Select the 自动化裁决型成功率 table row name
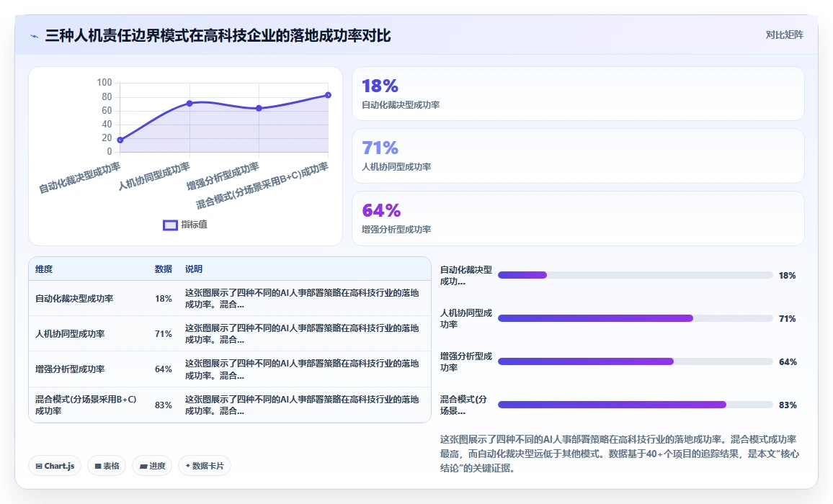833x504 pixels. [74, 299]
